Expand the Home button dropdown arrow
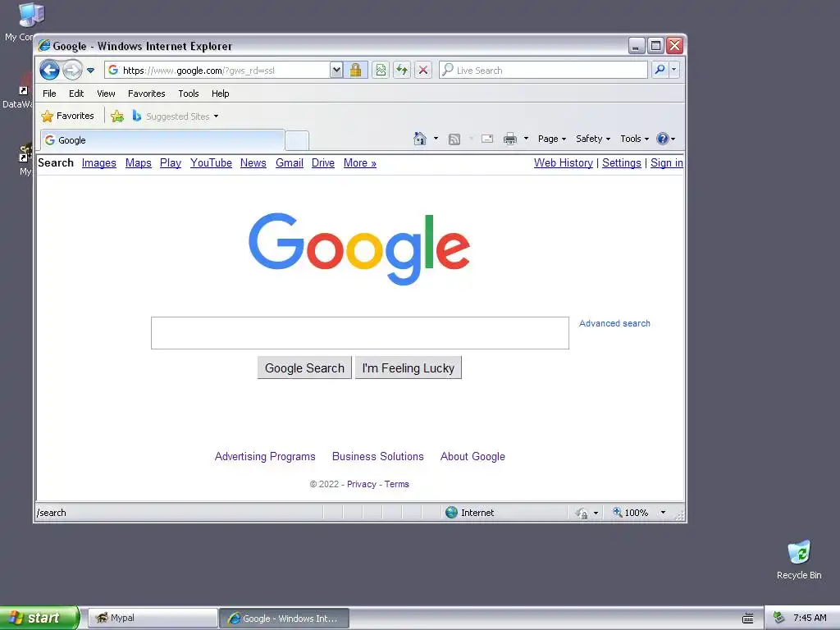 pyautogui.click(x=436, y=139)
